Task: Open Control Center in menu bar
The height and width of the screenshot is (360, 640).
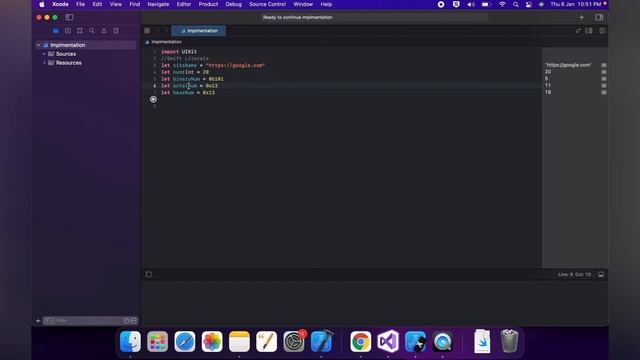Action: tap(529, 4)
